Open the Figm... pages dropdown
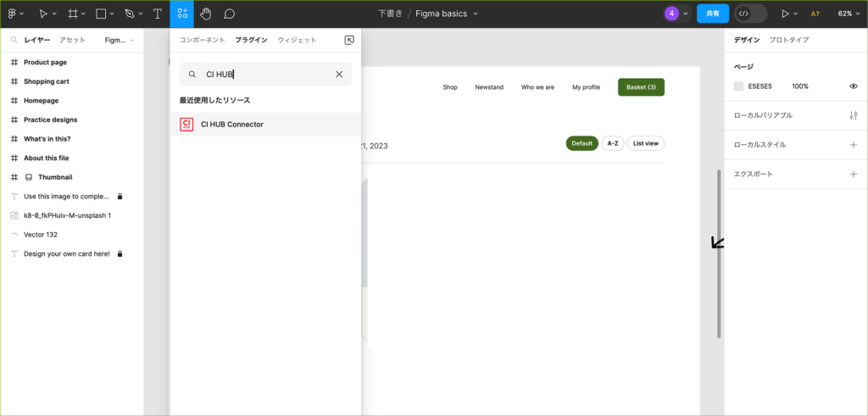The image size is (868, 416). 119,40
